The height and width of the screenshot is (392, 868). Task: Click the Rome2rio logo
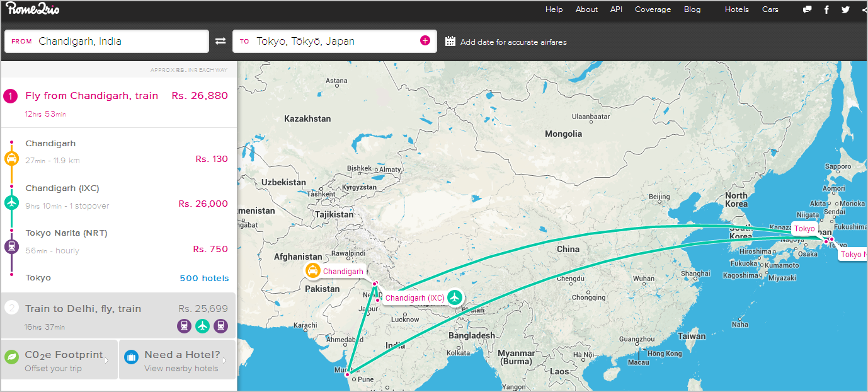33,9
